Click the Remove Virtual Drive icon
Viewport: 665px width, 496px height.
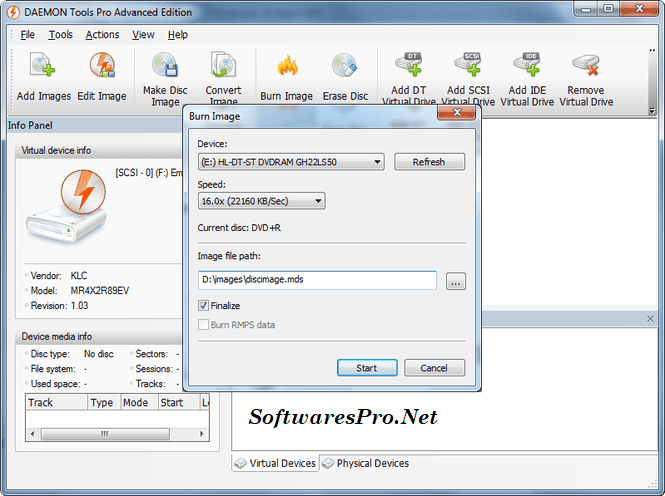(x=586, y=64)
